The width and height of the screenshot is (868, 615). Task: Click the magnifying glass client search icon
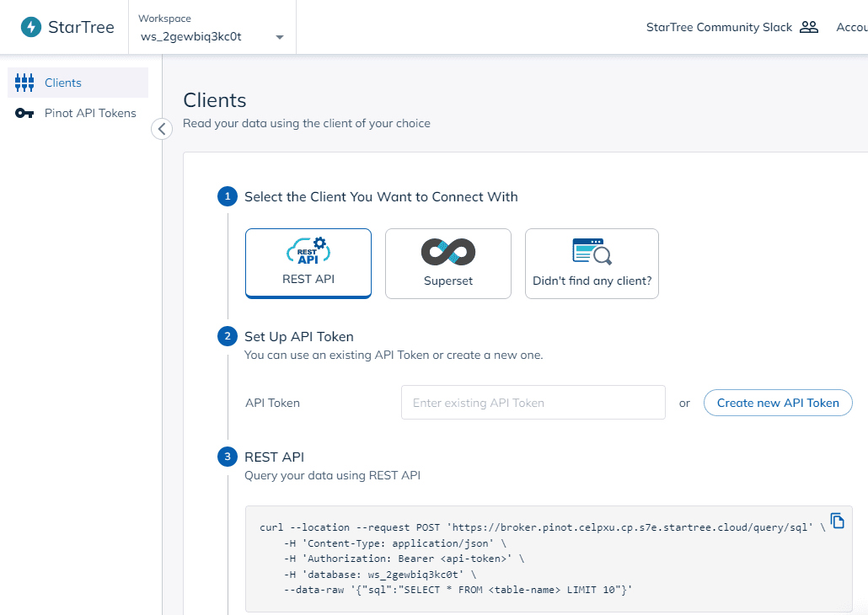(591, 249)
